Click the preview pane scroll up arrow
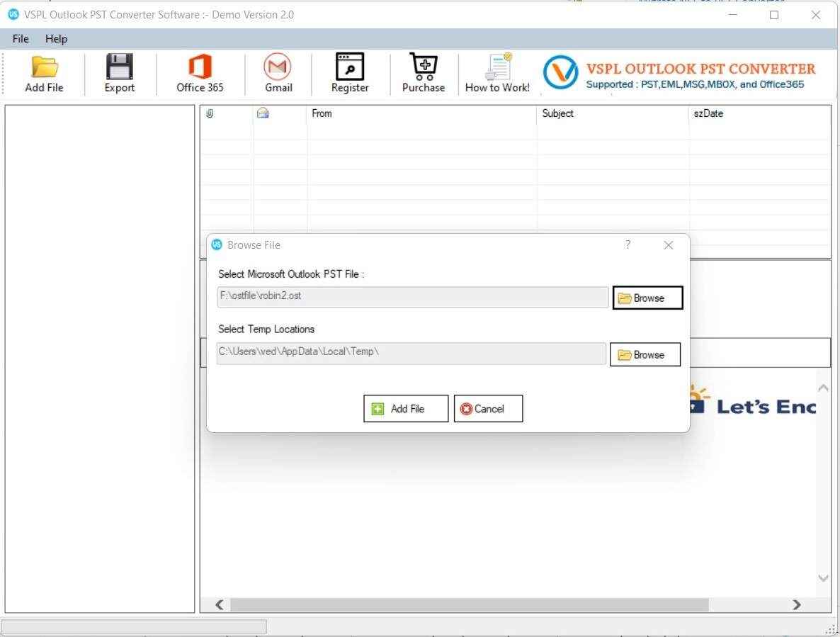840x637 pixels. pos(824,388)
